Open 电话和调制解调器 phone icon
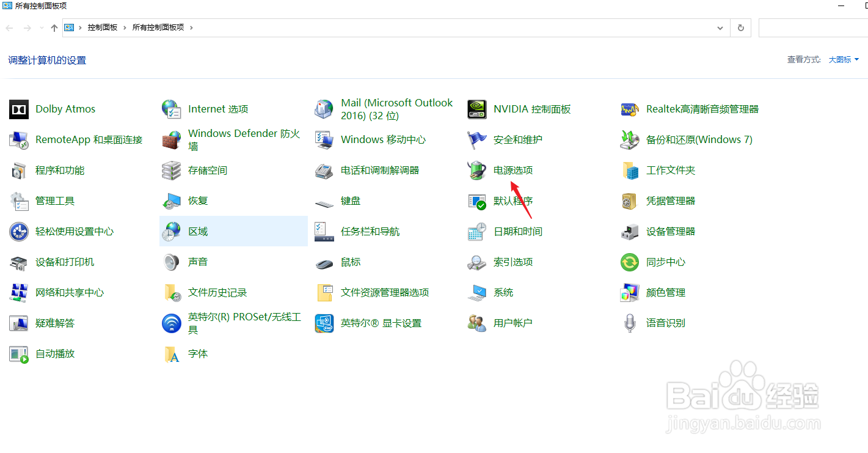This screenshot has height=453, width=868. tap(324, 171)
